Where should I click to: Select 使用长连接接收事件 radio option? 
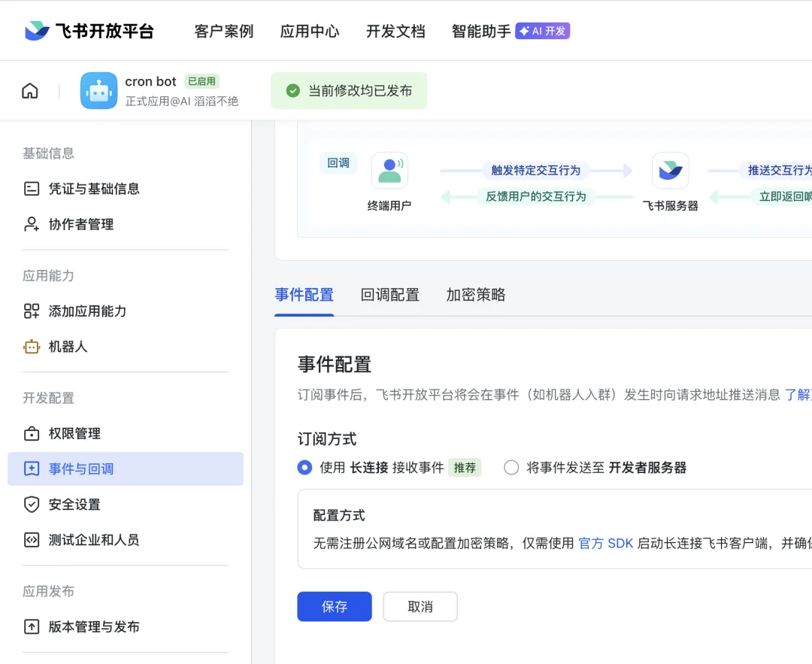pyautogui.click(x=304, y=468)
